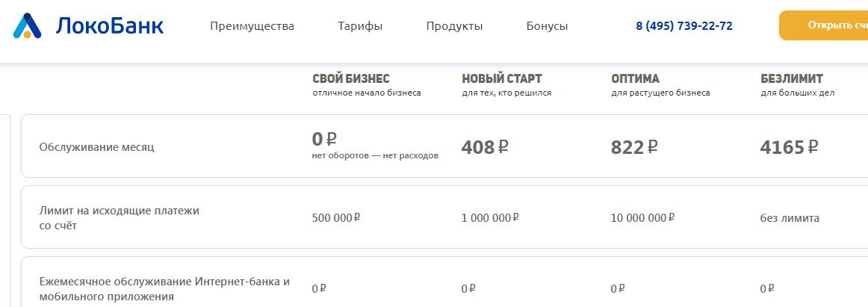Go to the Тарифы section
The width and height of the screenshot is (868, 307).
360,26
